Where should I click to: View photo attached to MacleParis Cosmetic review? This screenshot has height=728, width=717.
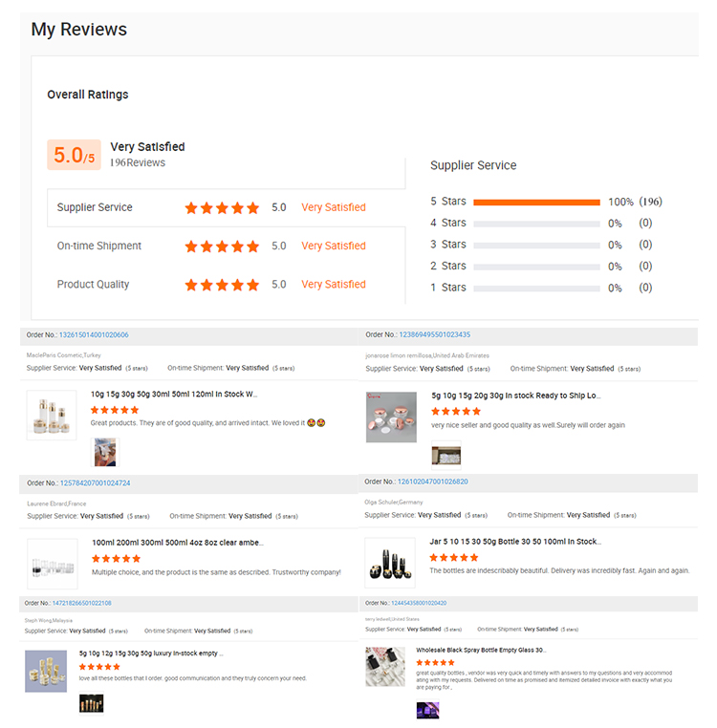[x=103, y=452]
